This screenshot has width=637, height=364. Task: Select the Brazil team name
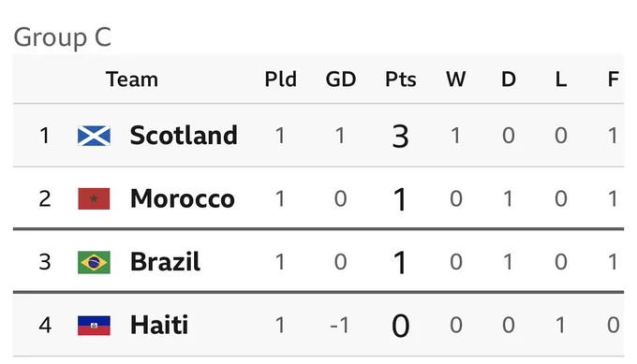point(165,262)
